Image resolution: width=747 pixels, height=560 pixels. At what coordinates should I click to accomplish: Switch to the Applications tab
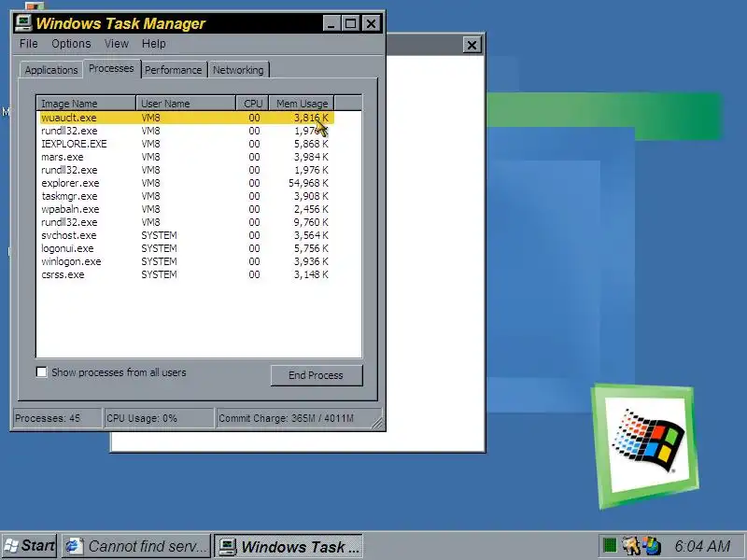pos(51,70)
